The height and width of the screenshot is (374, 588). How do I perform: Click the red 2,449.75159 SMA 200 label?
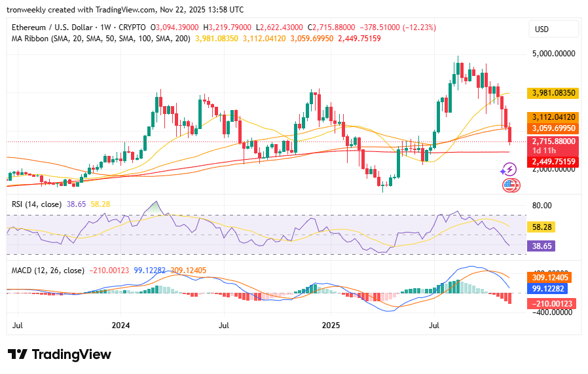tap(553, 162)
